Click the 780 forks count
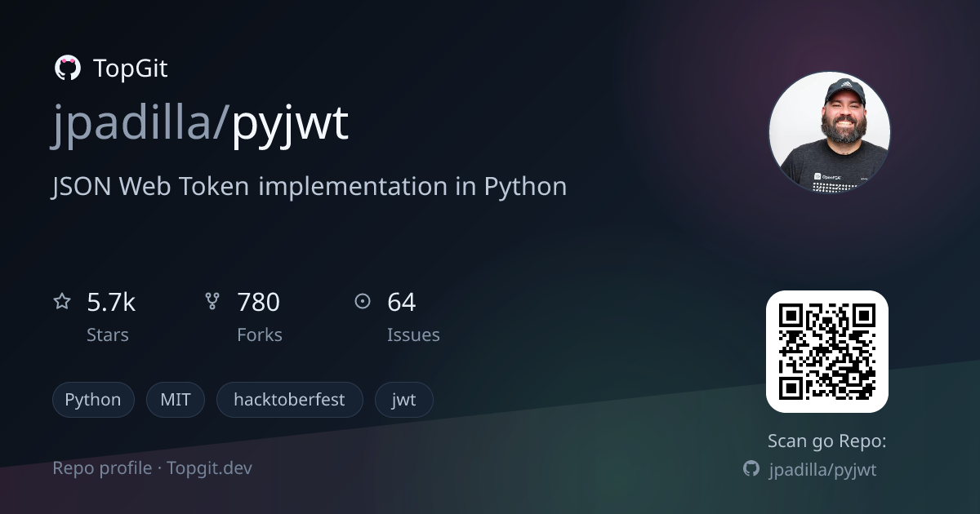Viewport: 980px width, 514px height. coord(259,303)
